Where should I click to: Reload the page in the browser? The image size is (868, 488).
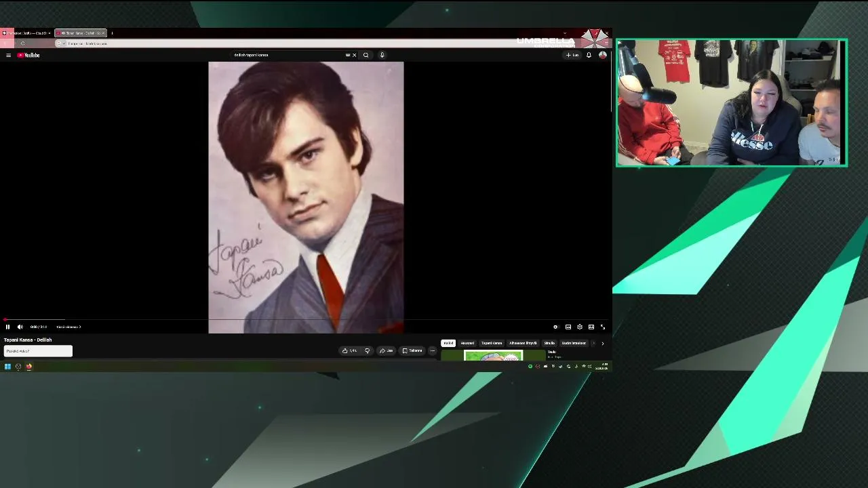click(x=22, y=43)
